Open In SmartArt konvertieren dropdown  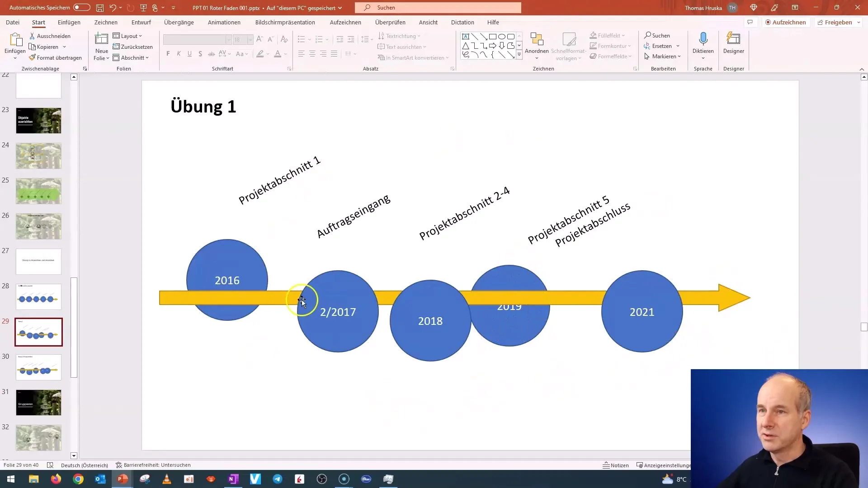tap(413, 57)
